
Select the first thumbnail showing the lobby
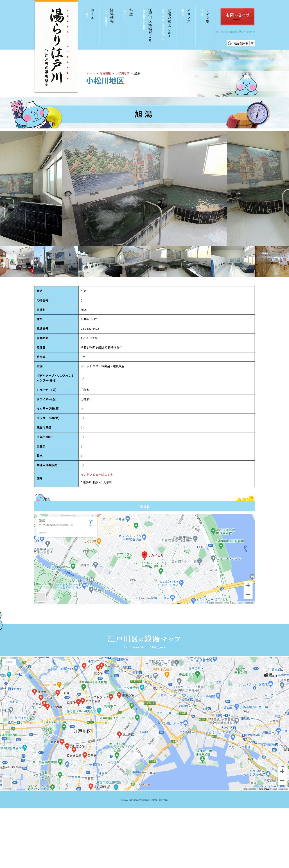17,261
